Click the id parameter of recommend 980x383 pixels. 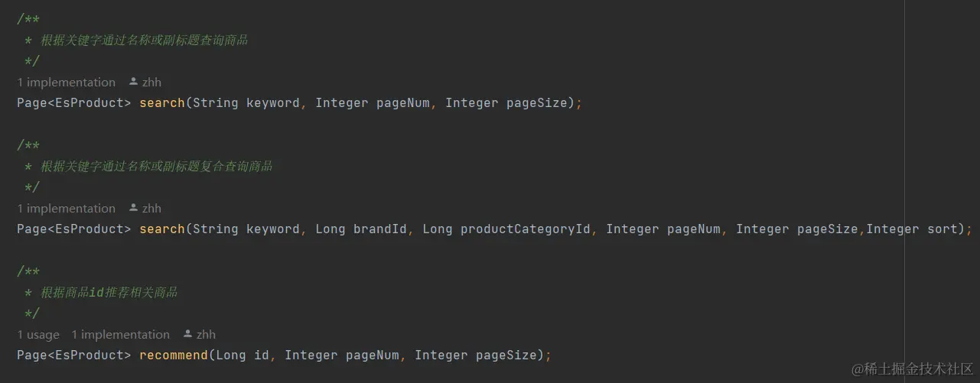tap(261, 355)
